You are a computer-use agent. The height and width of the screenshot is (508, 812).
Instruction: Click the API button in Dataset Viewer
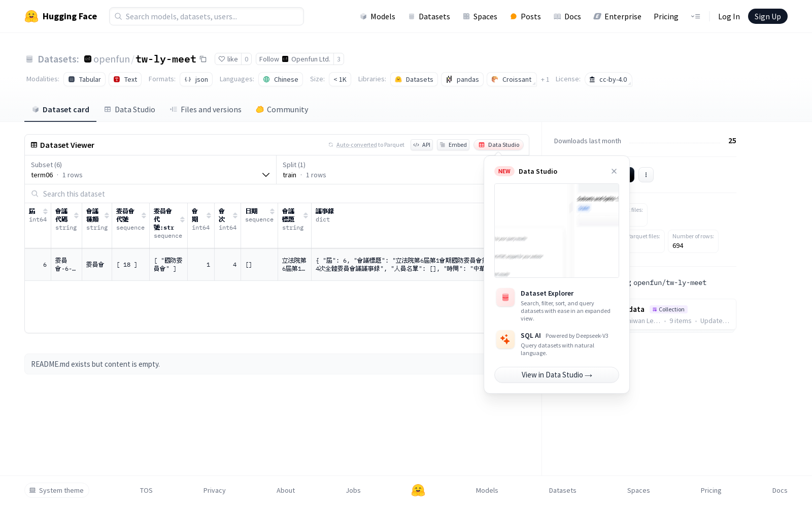click(422, 145)
